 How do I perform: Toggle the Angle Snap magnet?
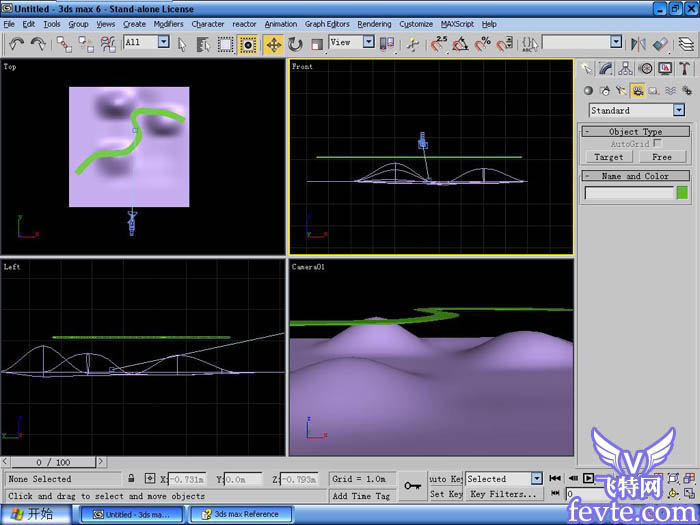(461, 44)
